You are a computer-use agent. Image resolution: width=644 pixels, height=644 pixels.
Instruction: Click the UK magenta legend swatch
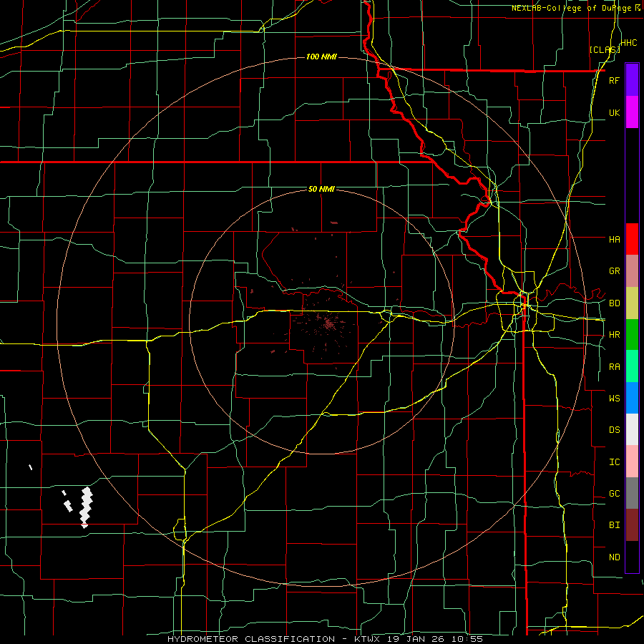coord(632,112)
